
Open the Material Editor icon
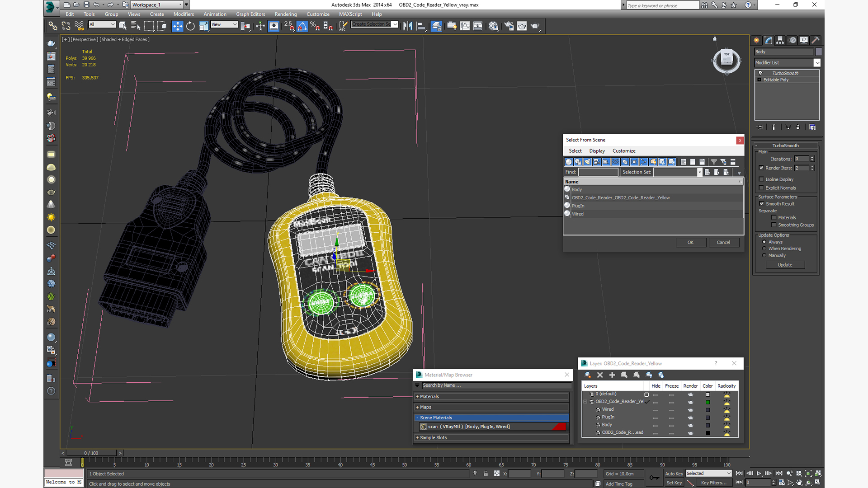click(493, 26)
